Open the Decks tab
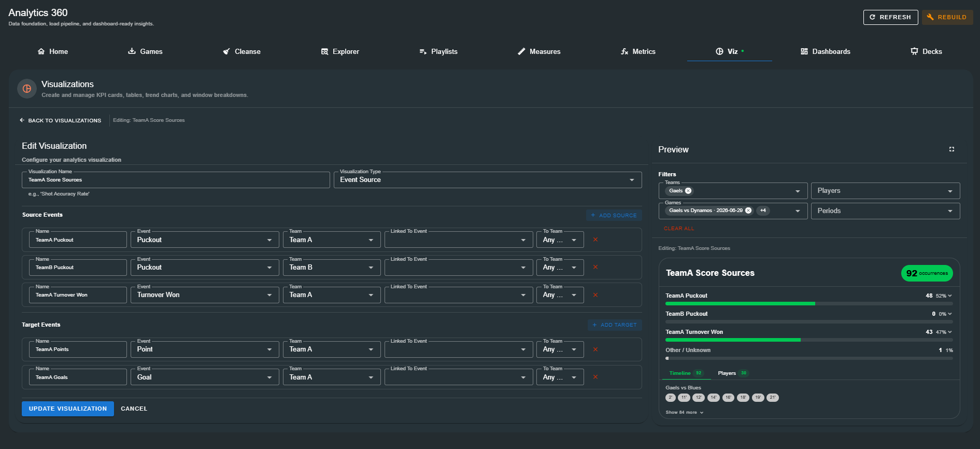The width and height of the screenshot is (980, 449). click(926, 51)
